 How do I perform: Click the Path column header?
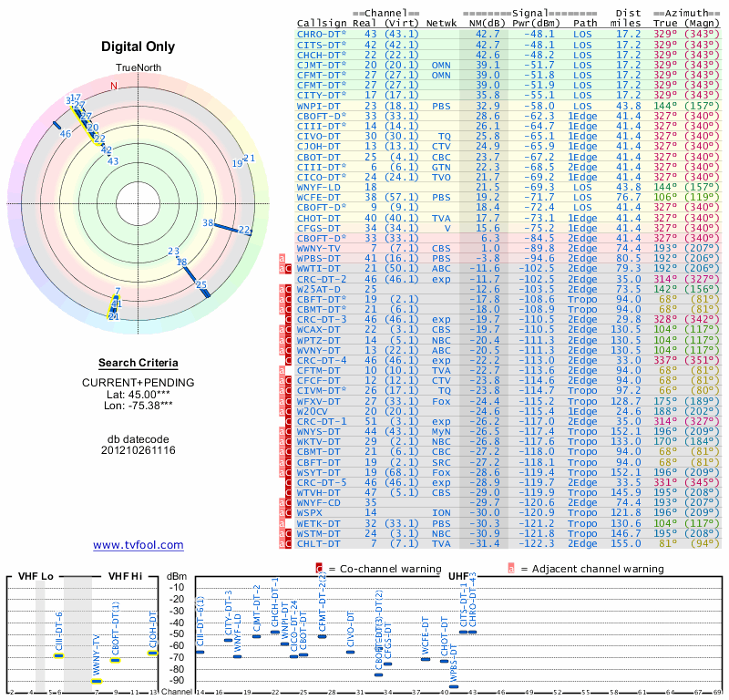[585, 24]
